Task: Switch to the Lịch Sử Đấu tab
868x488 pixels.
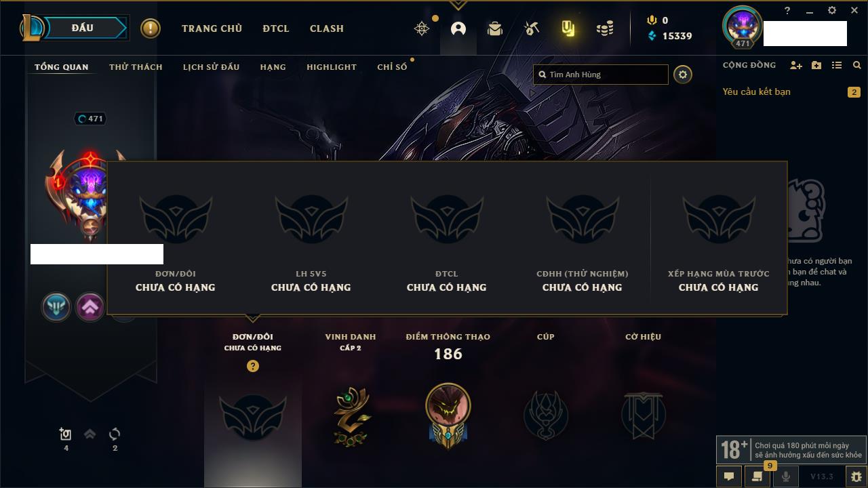Action: [211, 67]
